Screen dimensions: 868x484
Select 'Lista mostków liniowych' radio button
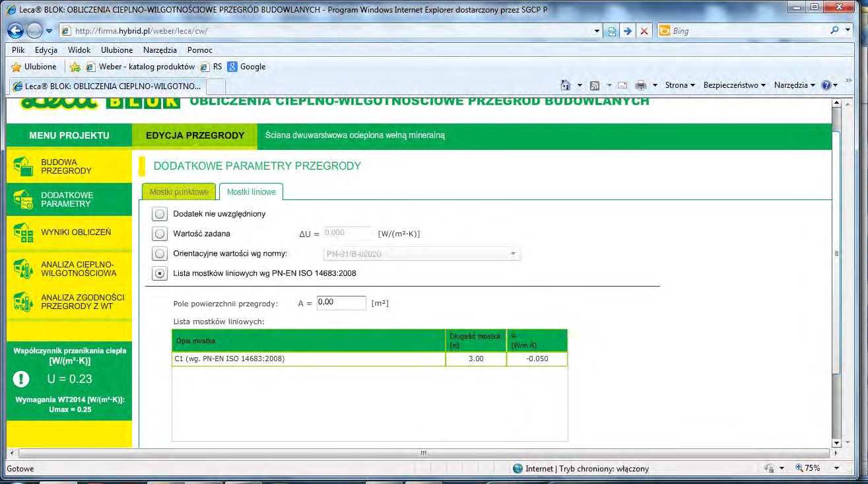(159, 273)
